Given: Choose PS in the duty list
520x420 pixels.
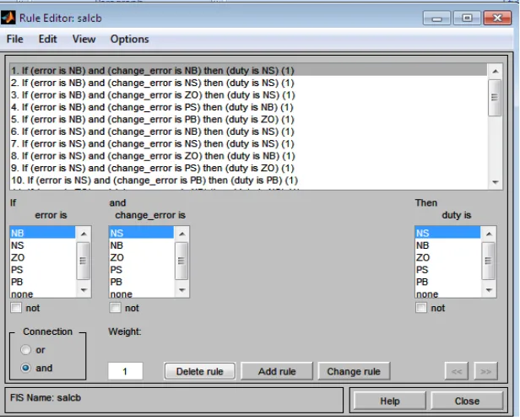Looking at the screenshot, I should tap(447, 270).
